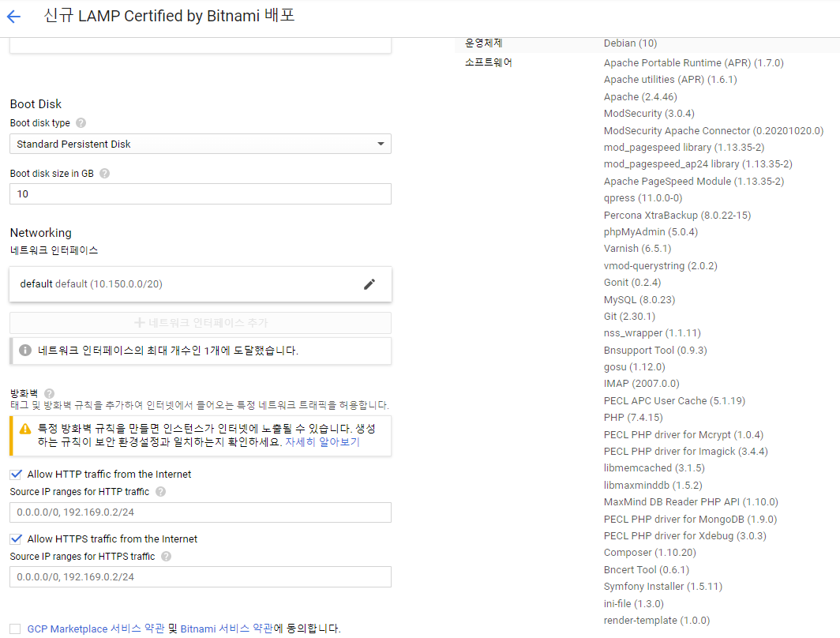Click ModSecurity (3.0.4) entry

click(649, 114)
